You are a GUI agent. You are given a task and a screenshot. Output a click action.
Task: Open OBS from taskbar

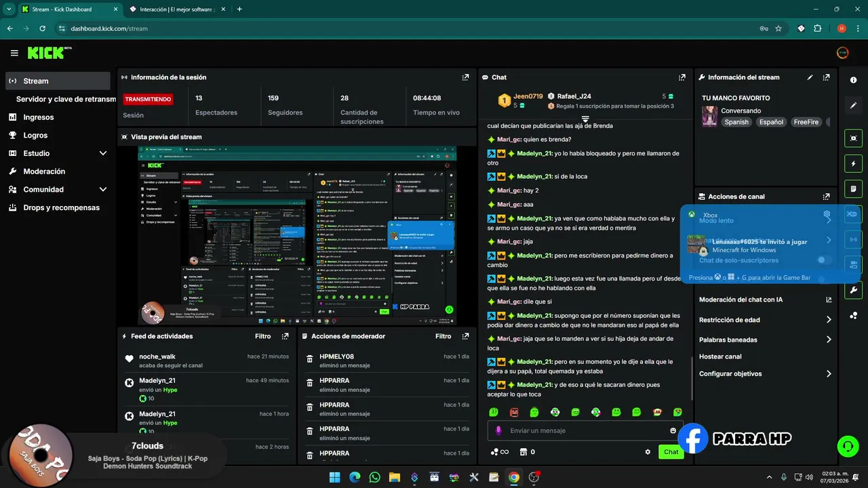pos(534,477)
